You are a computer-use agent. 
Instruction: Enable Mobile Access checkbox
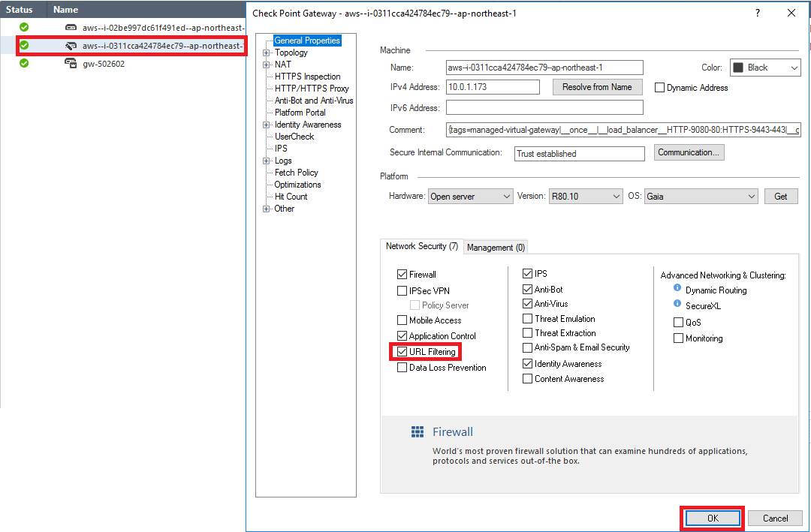point(402,320)
